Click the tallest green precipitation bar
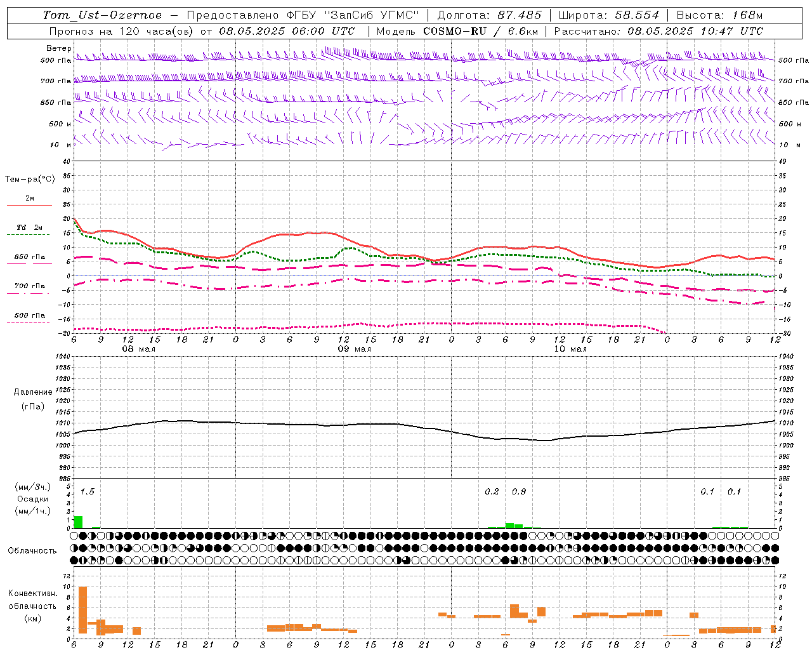Screen dimensions: 812x650 [x=78, y=522]
